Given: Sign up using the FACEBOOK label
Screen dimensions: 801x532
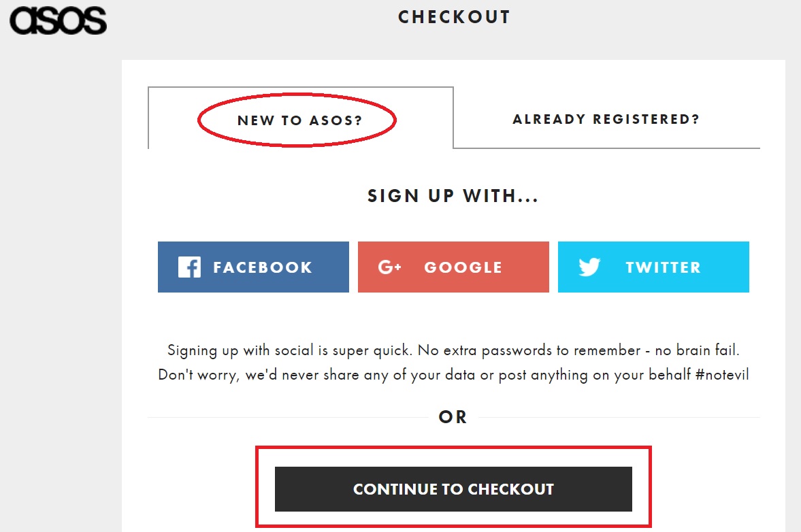Looking at the screenshot, I should [263, 267].
